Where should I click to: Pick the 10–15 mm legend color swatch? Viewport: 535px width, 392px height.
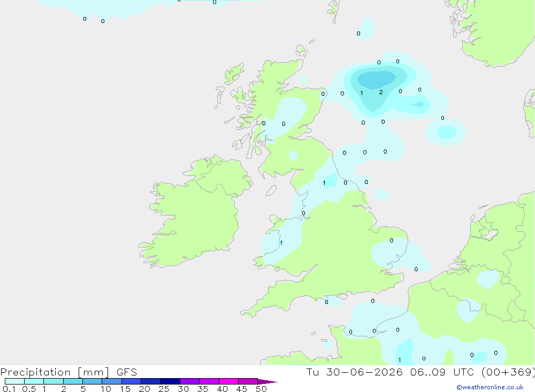(x=112, y=381)
